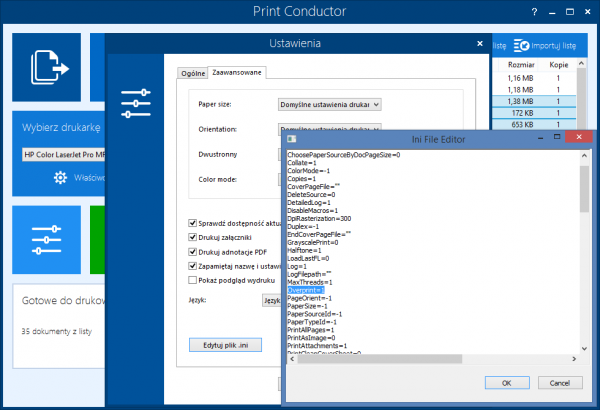Switch to the Ogólne tab
The height and width of the screenshot is (410, 600).
pos(192,73)
